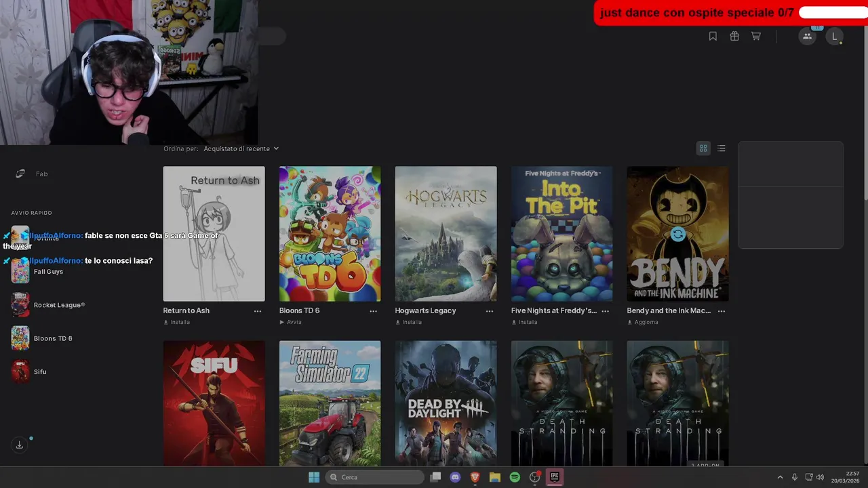Select the Farming Simulator 22 cover art

tap(330, 403)
